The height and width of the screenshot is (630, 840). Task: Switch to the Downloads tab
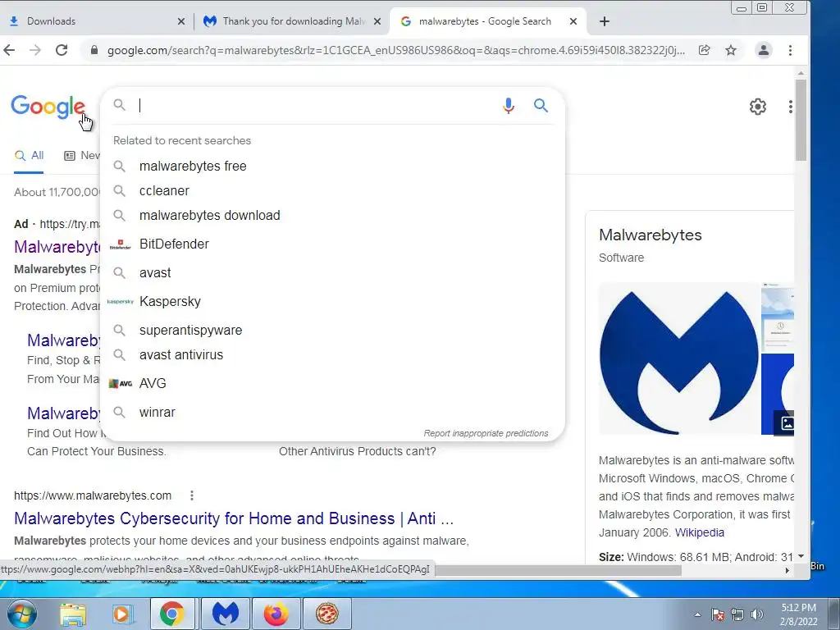(97, 21)
